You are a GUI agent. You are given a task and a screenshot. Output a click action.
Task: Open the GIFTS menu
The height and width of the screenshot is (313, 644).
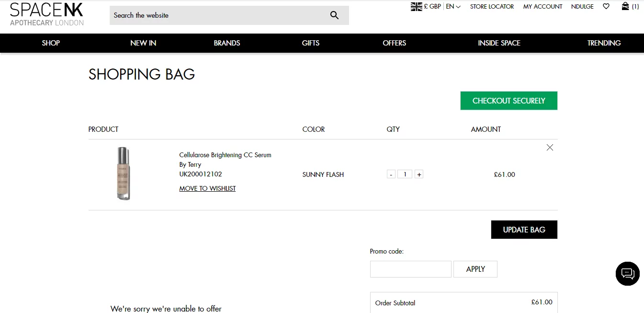pos(311,43)
